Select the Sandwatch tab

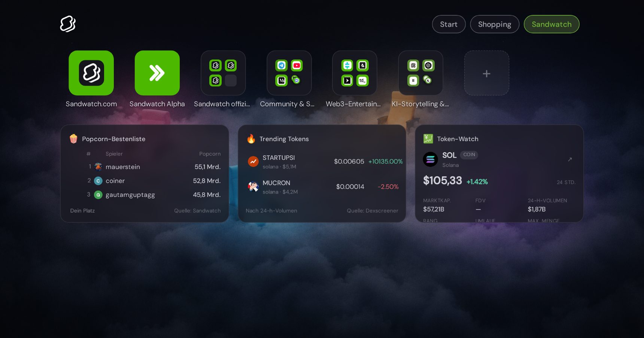click(552, 24)
